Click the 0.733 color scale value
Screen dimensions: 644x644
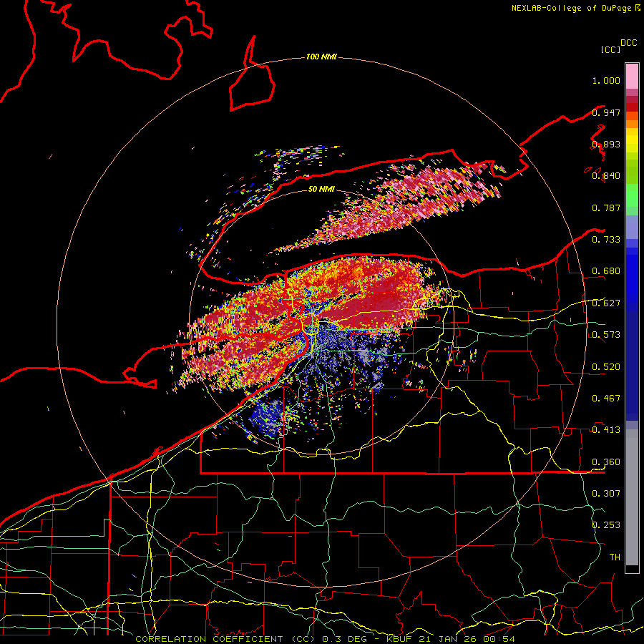[606, 240]
